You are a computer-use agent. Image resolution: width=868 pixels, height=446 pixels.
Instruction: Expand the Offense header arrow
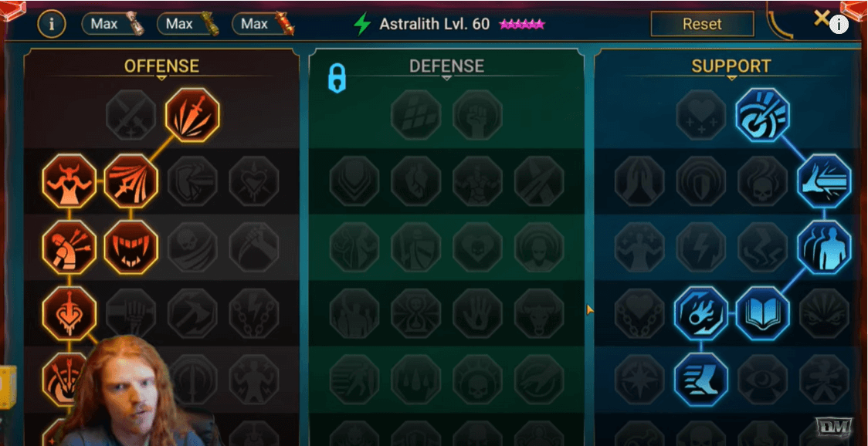161,78
